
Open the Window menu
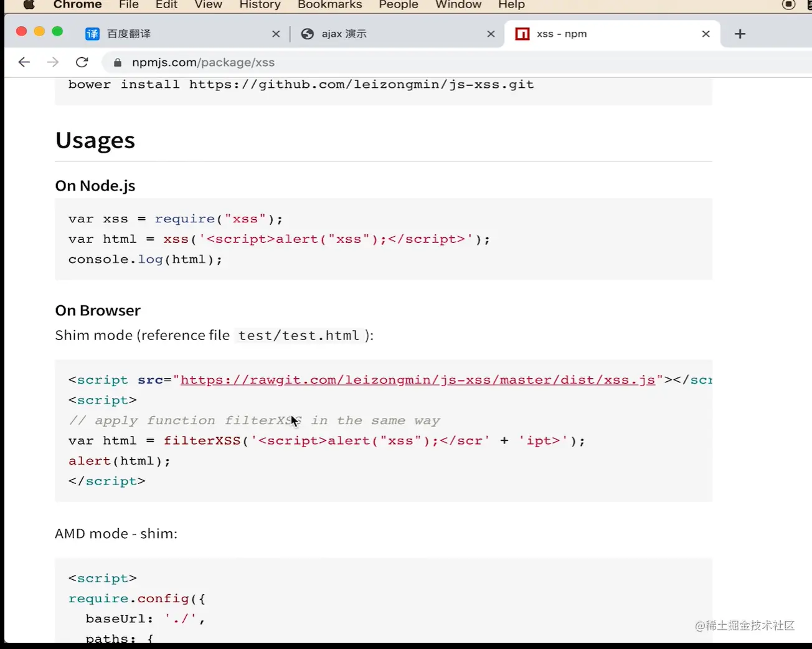click(458, 4)
